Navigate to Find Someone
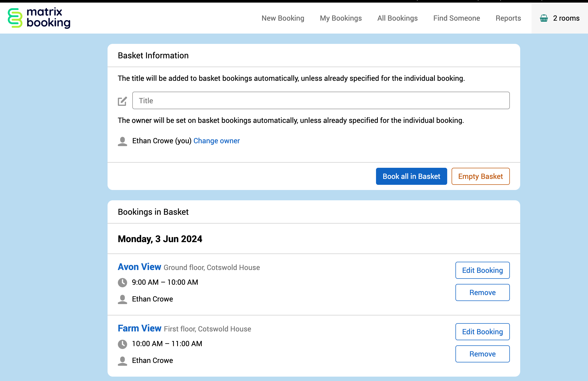The width and height of the screenshot is (588, 381). [456, 18]
